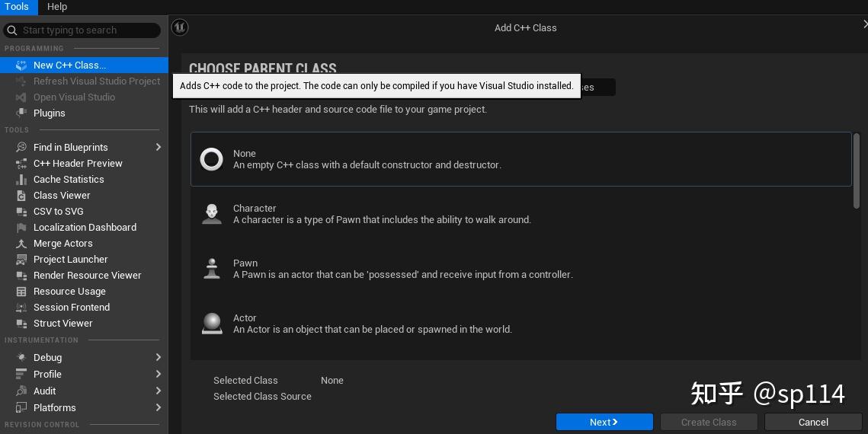This screenshot has height=434, width=868.
Task: Click the Plugins icon in Tools menu
Action: (21, 113)
